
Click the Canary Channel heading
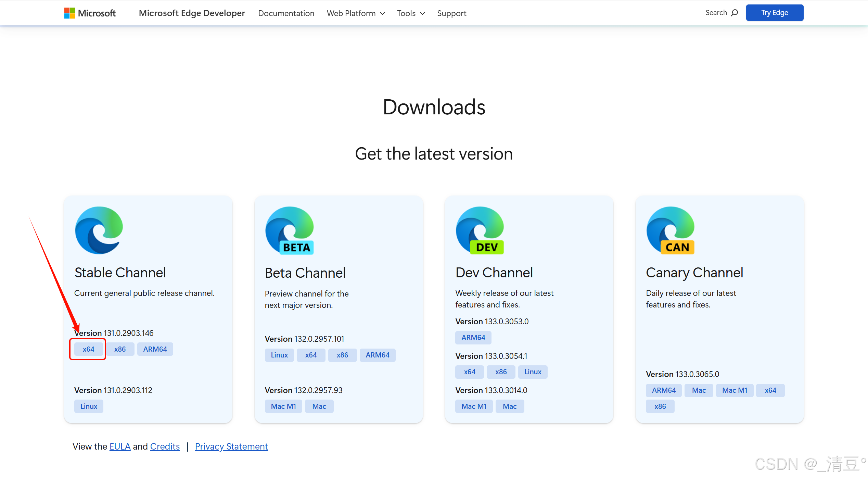[694, 273]
